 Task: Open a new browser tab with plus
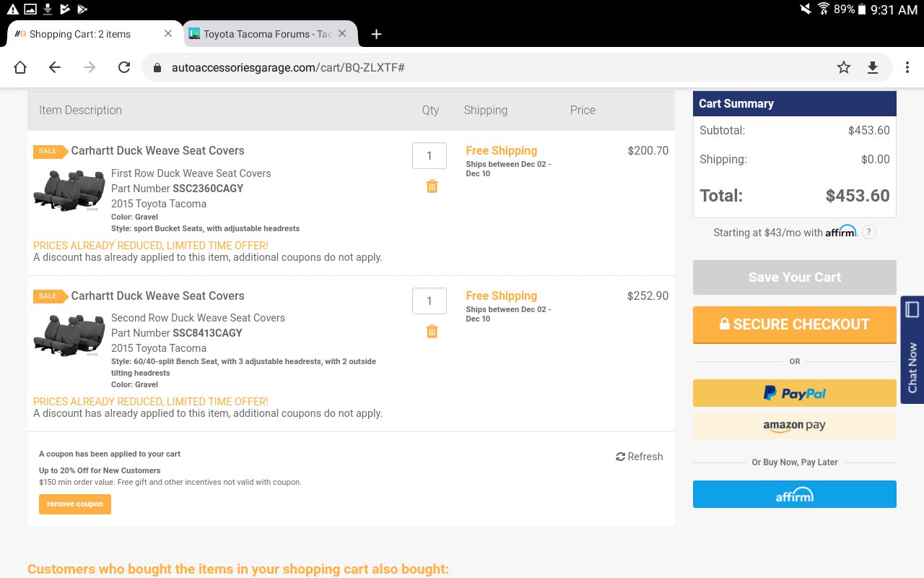click(376, 34)
